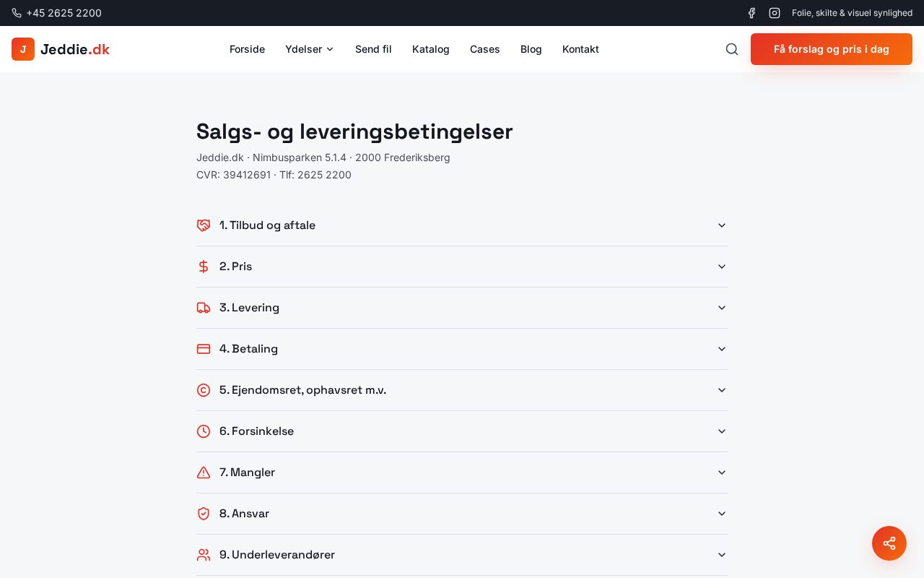Open the Instagram icon in top bar
Screen dimensions: 924x578
775,13
